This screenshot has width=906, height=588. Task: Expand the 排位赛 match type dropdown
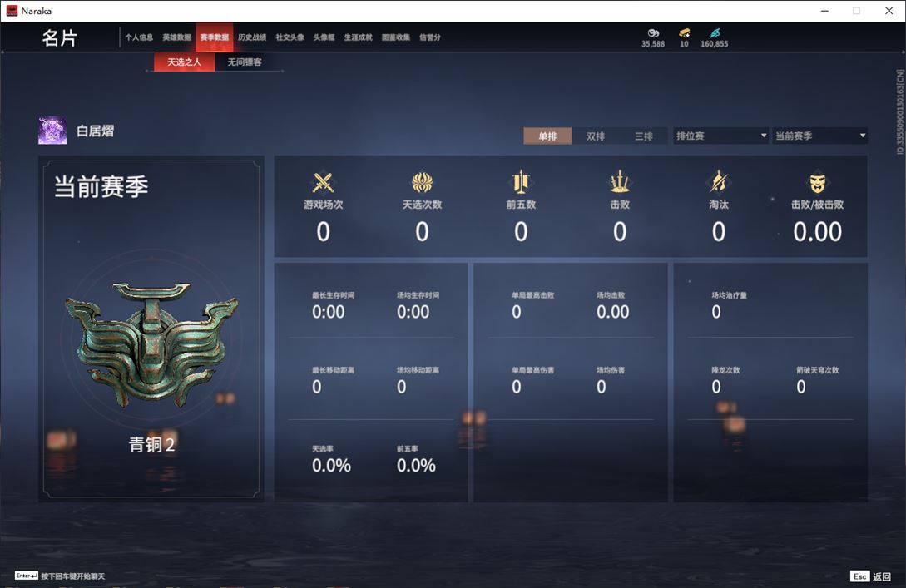click(720, 136)
